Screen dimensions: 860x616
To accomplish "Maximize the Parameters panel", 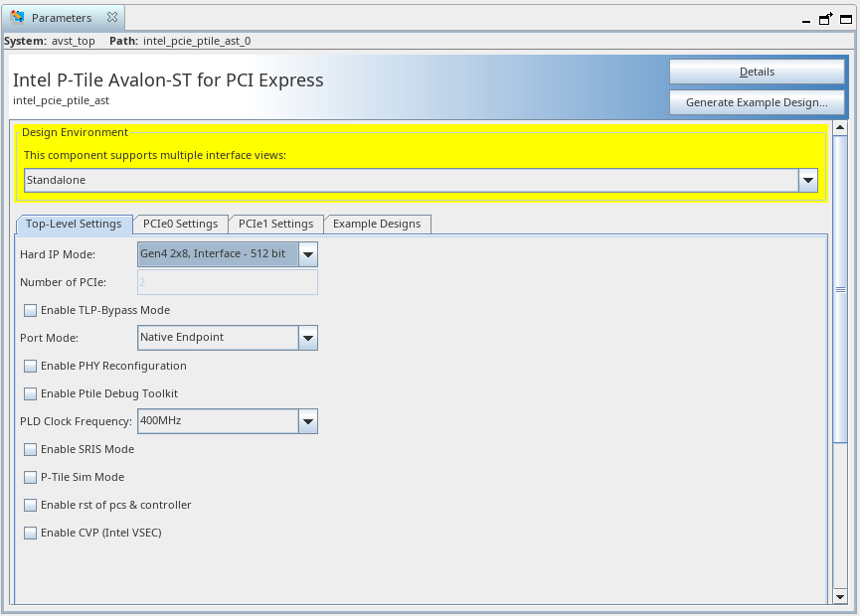I will pos(846,20).
